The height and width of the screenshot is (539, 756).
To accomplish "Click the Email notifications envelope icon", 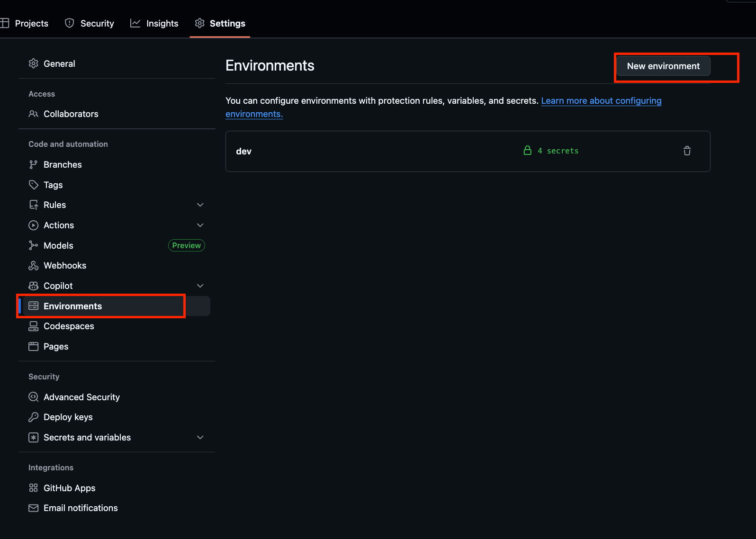I will click(x=33, y=508).
